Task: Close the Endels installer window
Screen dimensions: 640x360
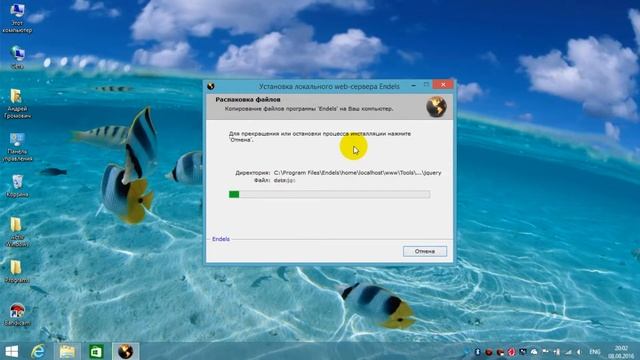Action: coord(443,84)
